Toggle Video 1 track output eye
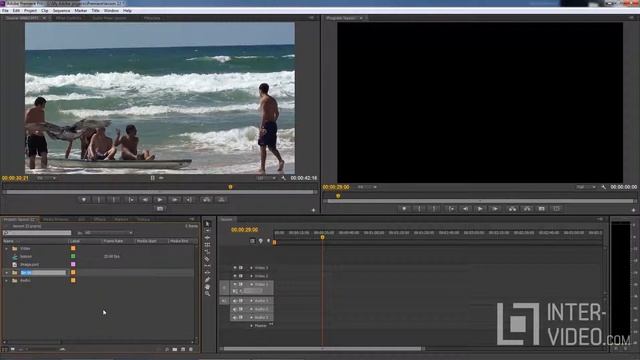640x360 pixels. point(235,284)
